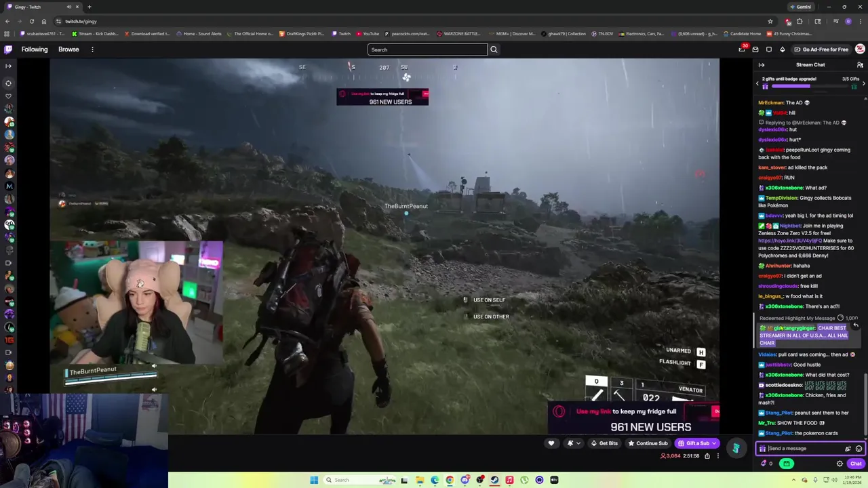868x488 pixels.
Task: Show previous gift badge progress card
Action: 757,83
